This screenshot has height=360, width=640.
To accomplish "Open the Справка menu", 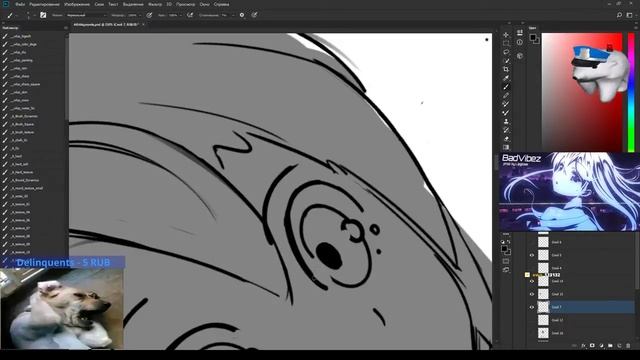I will [x=221, y=4].
